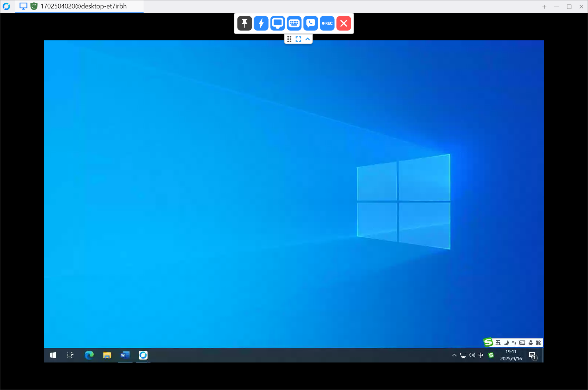Open the IME soft keyboard icon
Viewport: 588px width, 390px height.
click(x=522, y=343)
